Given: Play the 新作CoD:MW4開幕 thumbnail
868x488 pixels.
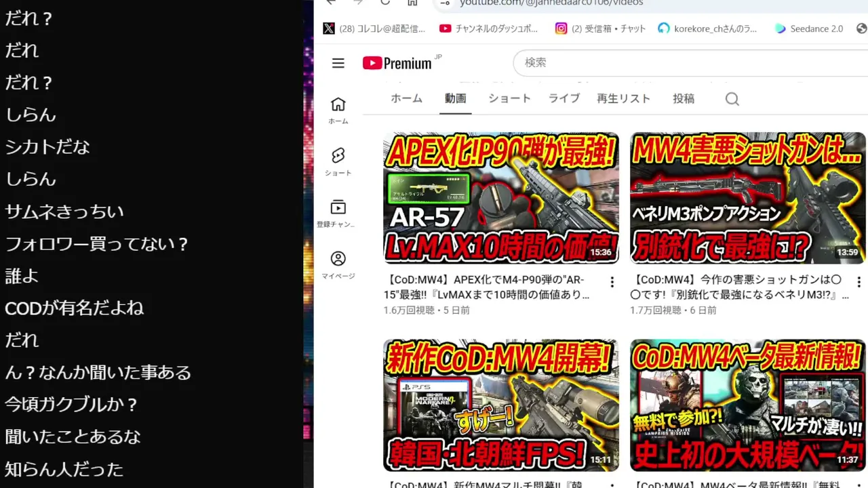Looking at the screenshot, I should pyautogui.click(x=501, y=405).
